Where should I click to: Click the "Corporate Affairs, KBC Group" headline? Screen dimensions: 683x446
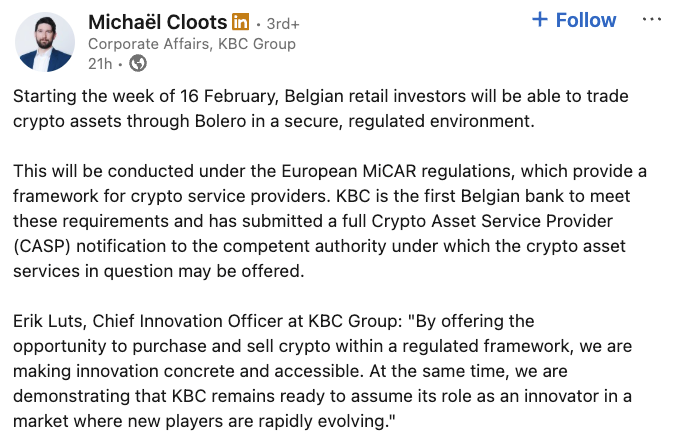coord(190,44)
